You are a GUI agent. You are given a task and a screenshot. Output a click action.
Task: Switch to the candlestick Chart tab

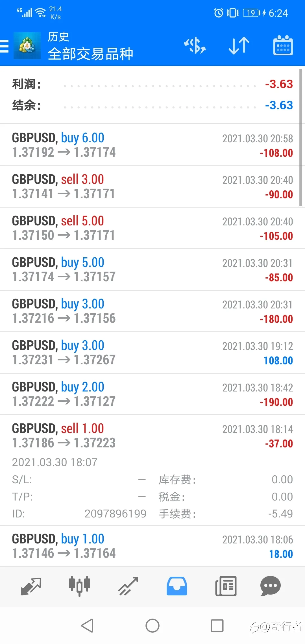[x=80, y=586]
